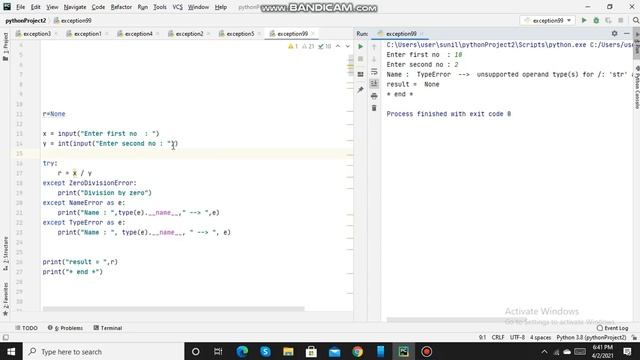Click the editor horizontal scrollbar
The height and width of the screenshot is (360, 640).
[173, 309]
